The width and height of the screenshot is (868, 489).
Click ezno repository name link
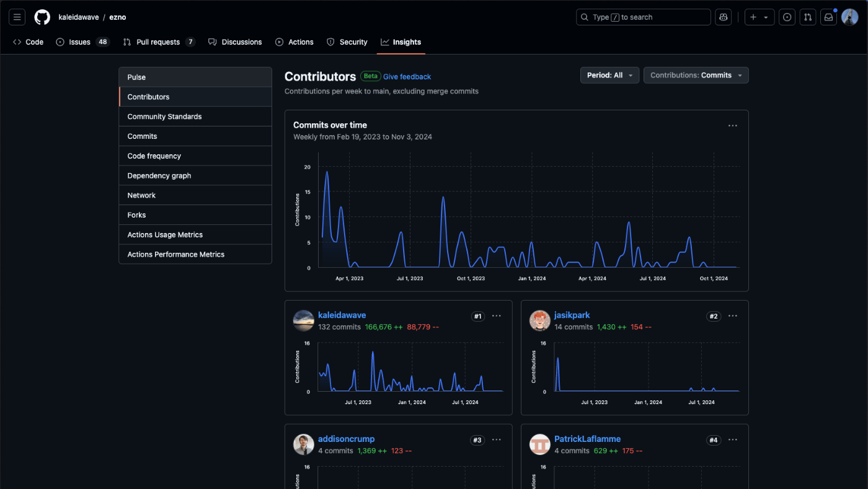(118, 17)
